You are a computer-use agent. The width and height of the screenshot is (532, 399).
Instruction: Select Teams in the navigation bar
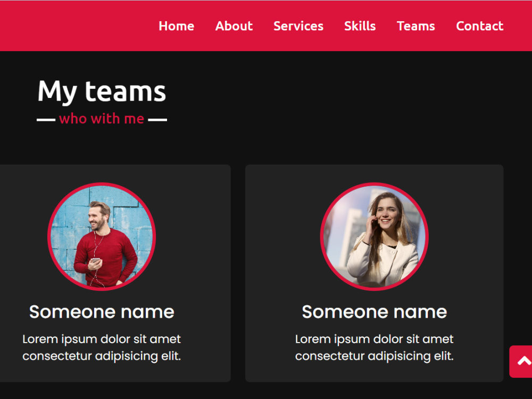(x=416, y=26)
